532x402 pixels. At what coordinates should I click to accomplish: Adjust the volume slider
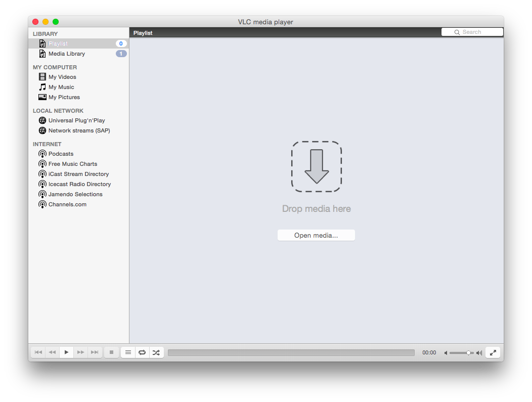(461, 353)
